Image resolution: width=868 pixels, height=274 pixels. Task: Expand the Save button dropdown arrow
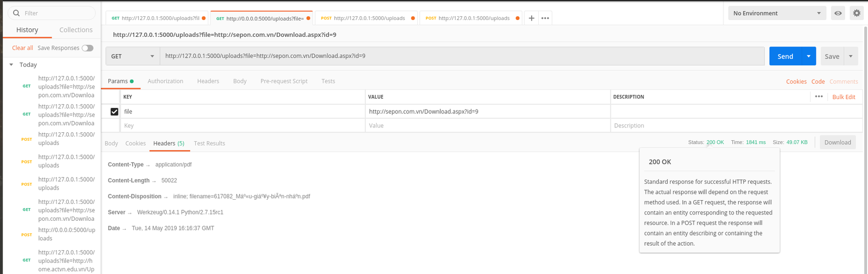point(851,56)
